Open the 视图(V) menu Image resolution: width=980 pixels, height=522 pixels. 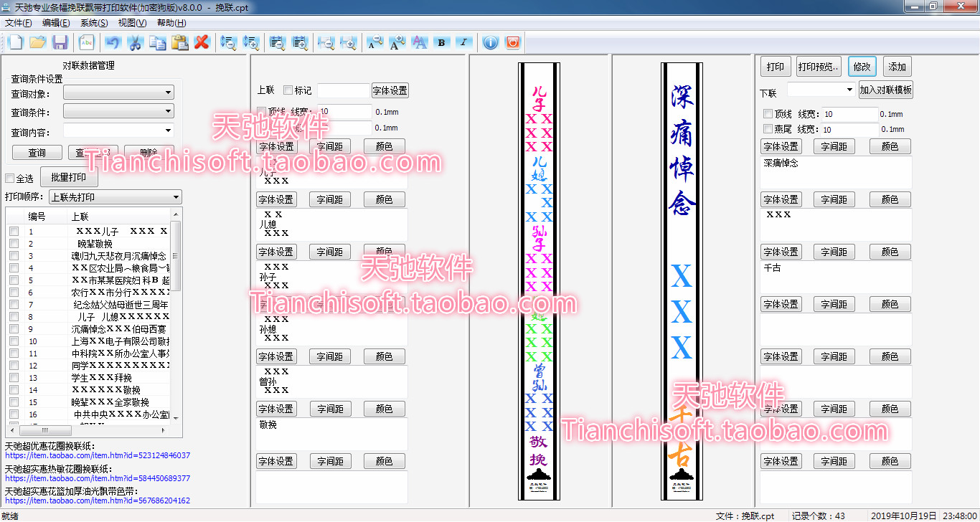(x=132, y=23)
